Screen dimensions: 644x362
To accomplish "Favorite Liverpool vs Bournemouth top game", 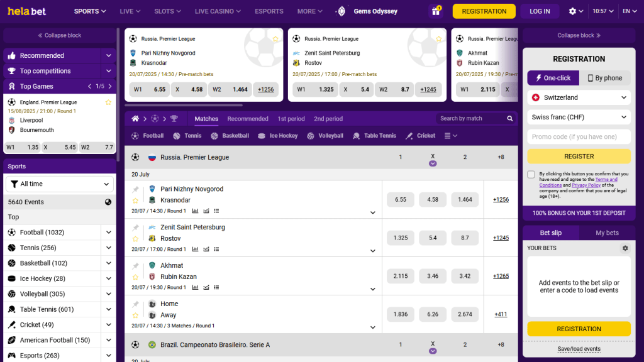I will [x=108, y=102].
